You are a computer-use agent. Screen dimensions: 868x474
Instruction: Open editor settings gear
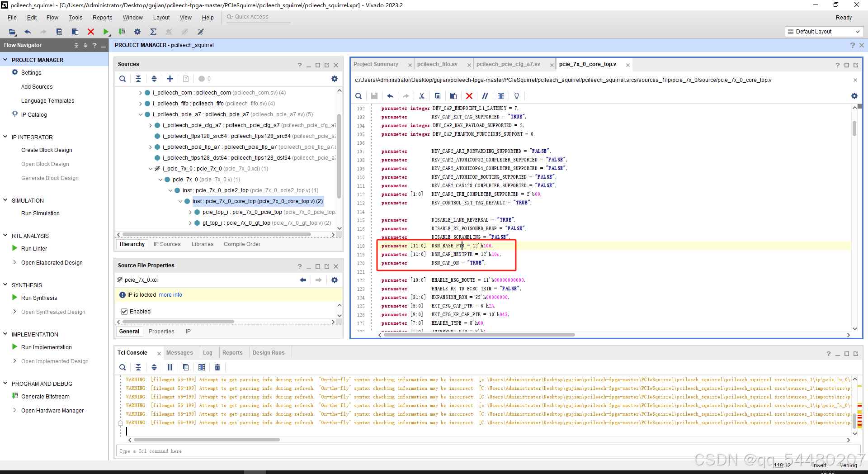click(x=854, y=96)
